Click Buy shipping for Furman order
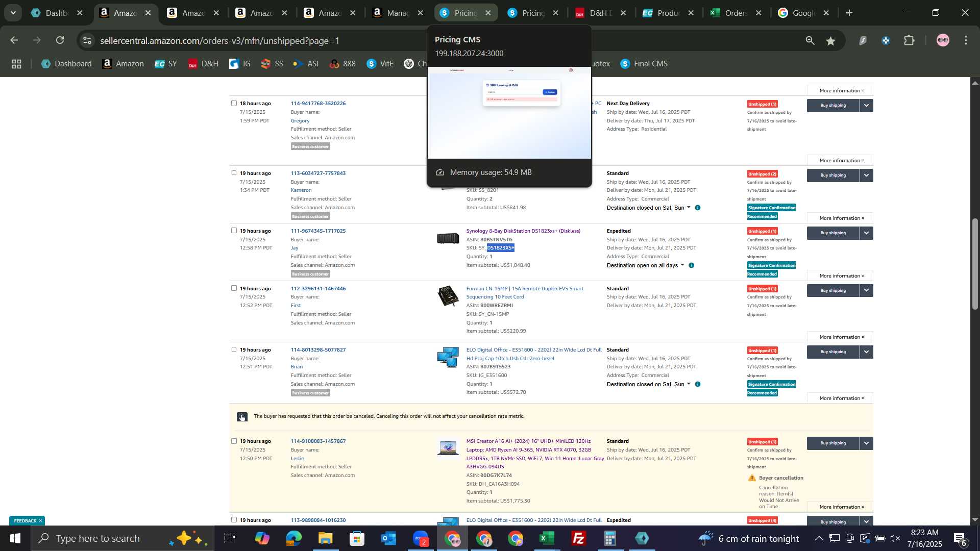The width and height of the screenshot is (980, 551). coord(833,291)
